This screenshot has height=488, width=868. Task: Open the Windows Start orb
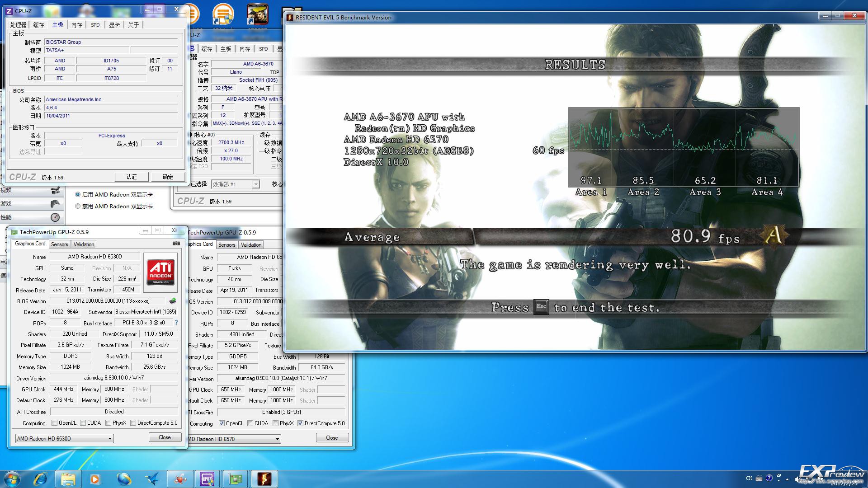pyautogui.click(x=12, y=479)
